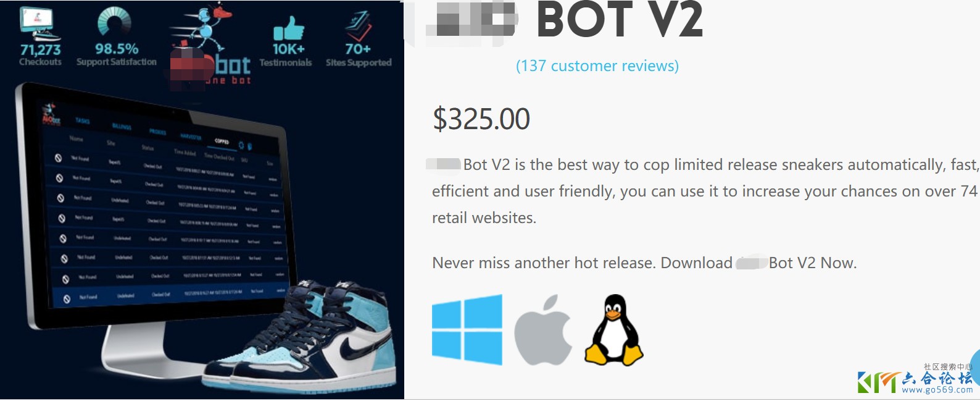Click the Windows logo icon
The image size is (980, 401).
467,329
